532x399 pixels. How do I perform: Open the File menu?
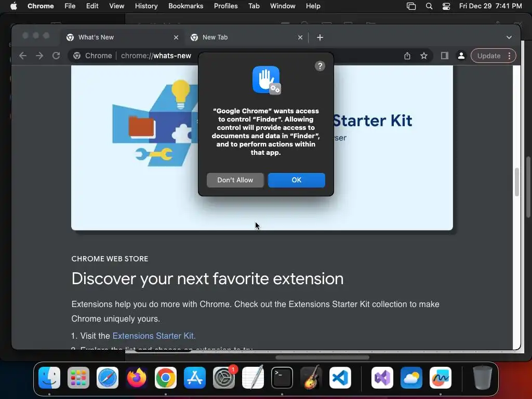click(70, 6)
